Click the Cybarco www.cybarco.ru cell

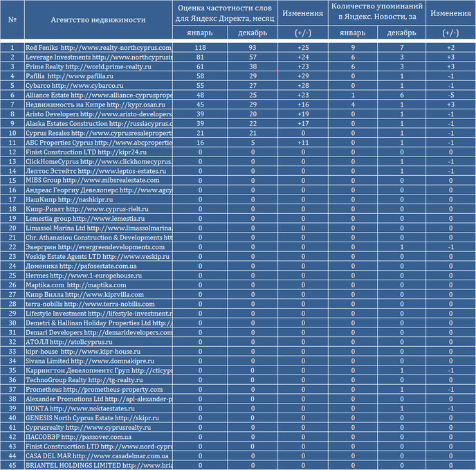tap(98, 85)
